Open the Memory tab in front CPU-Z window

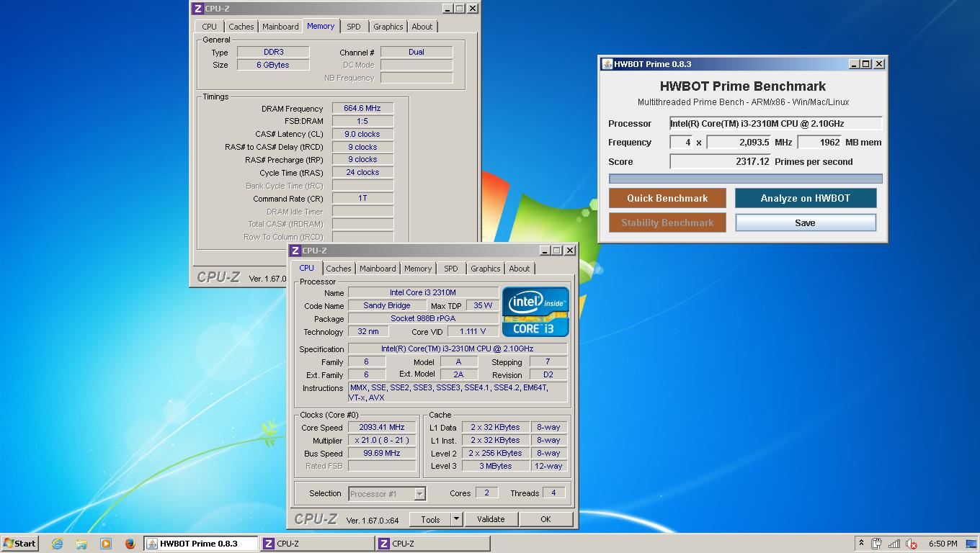[418, 269]
